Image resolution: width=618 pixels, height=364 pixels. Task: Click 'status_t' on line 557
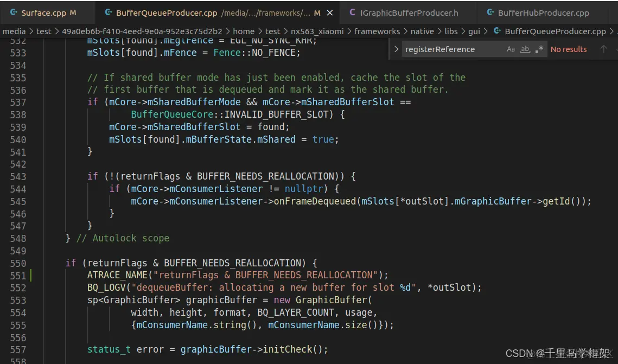point(109,349)
